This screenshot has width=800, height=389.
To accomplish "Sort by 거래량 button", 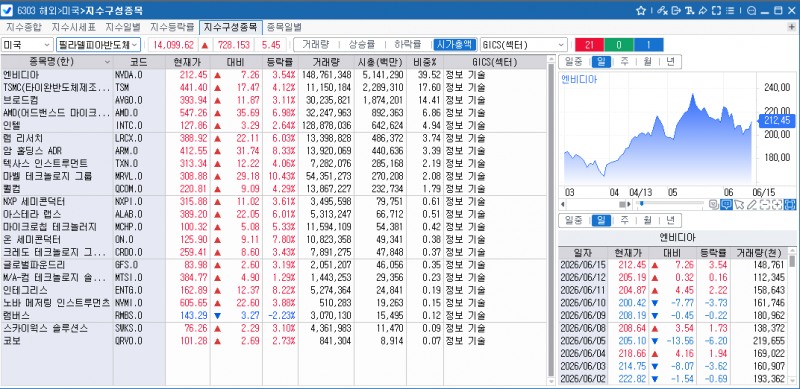I will [x=314, y=45].
